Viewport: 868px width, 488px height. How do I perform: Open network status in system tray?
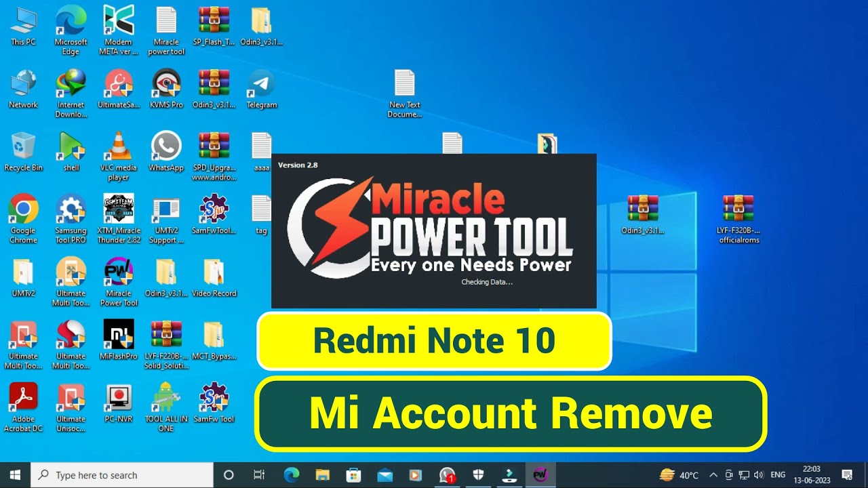coord(744,475)
